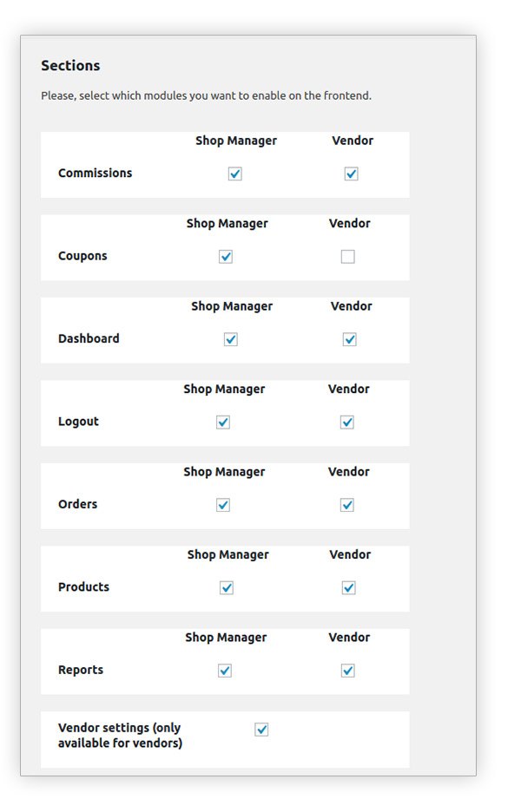Disable Vendor access to Reports

(348, 670)
